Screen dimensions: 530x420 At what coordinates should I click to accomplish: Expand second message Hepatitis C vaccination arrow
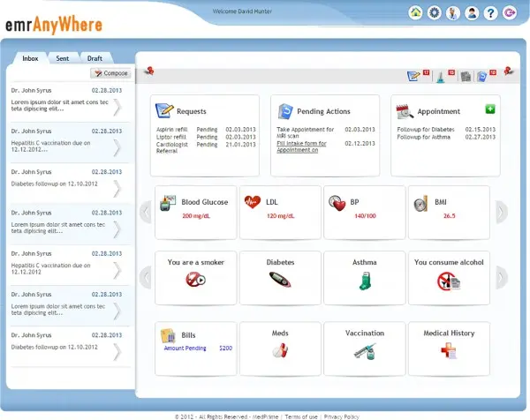pyautogui.click(x=117, y=148)
